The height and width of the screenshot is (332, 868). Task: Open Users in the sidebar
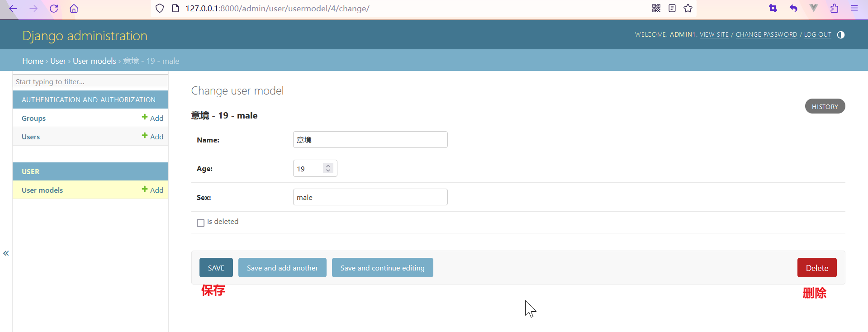[31, 137]
